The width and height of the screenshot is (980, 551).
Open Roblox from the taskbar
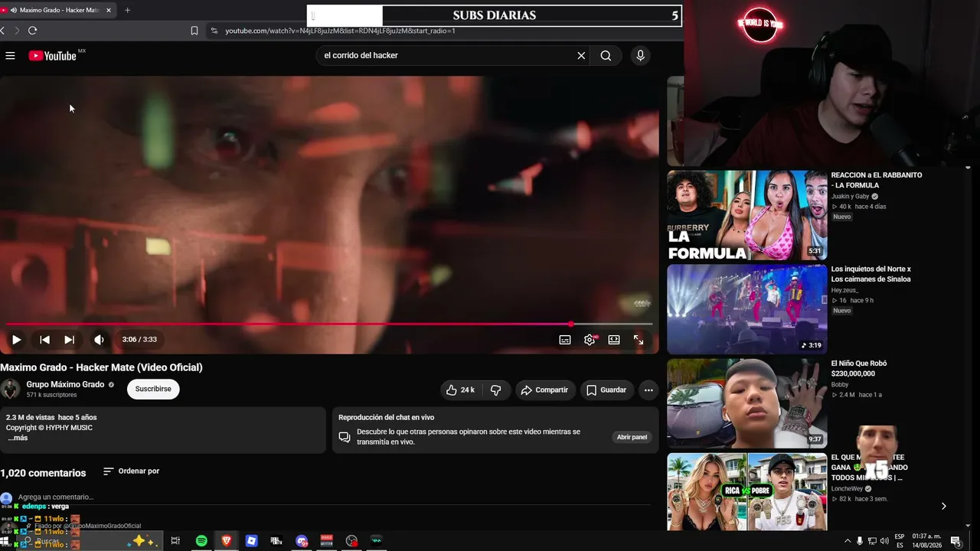251,541
